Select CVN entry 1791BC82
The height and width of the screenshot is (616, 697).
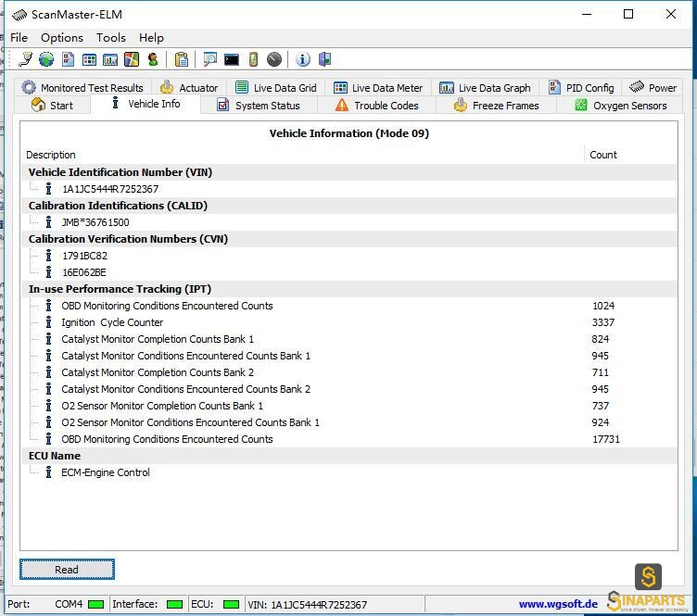click(84, 256)
